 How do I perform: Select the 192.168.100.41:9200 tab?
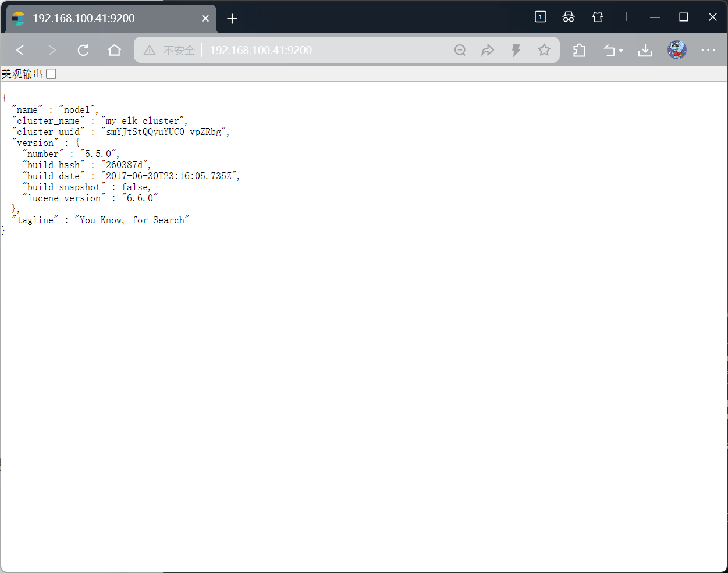[111, 19]
